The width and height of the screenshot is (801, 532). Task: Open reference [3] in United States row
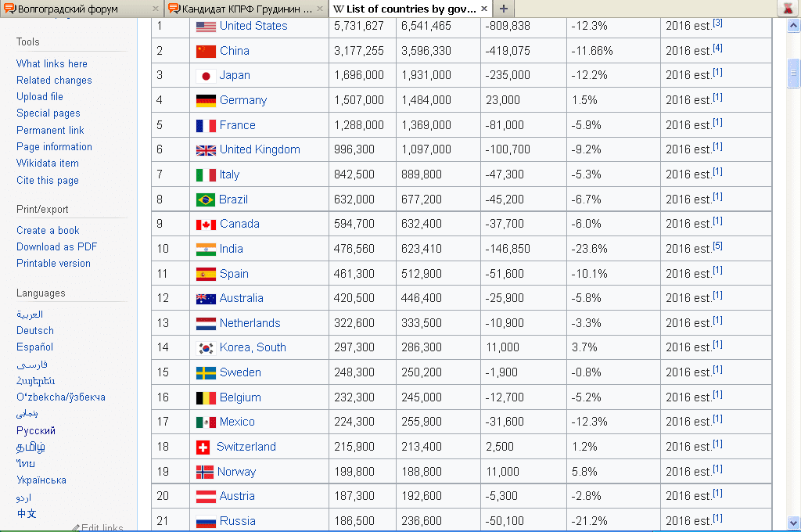(718, 23)
